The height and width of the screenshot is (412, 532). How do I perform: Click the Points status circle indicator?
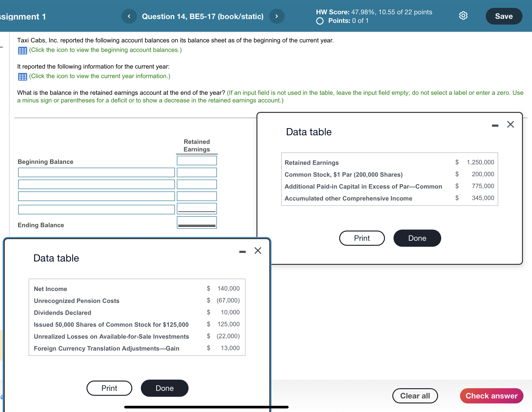click(320, 21)
